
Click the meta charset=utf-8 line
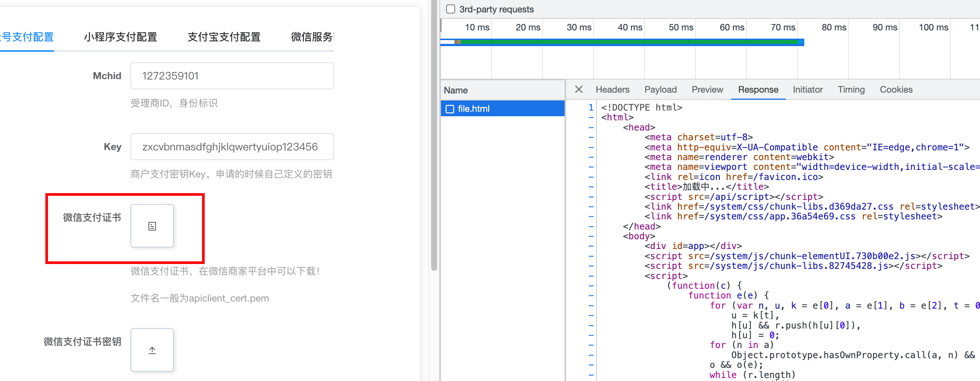698,137
